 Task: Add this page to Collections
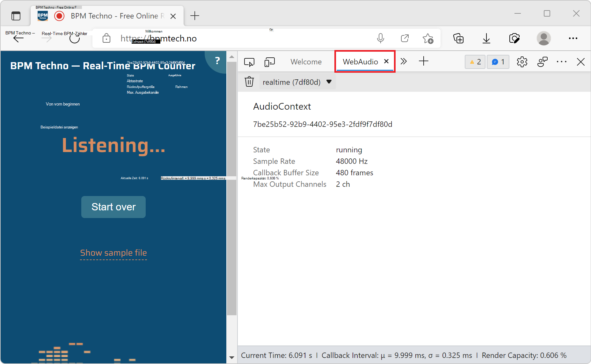click(x=458, y=38)
